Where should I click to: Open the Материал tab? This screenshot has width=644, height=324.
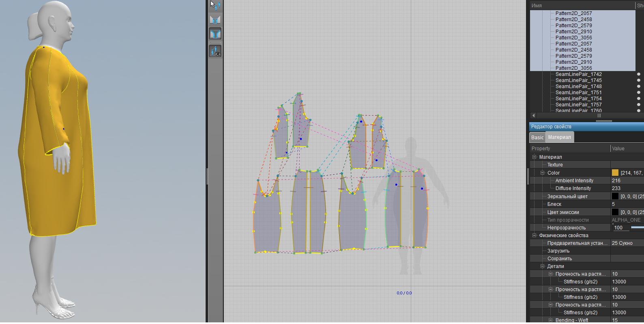559,137
